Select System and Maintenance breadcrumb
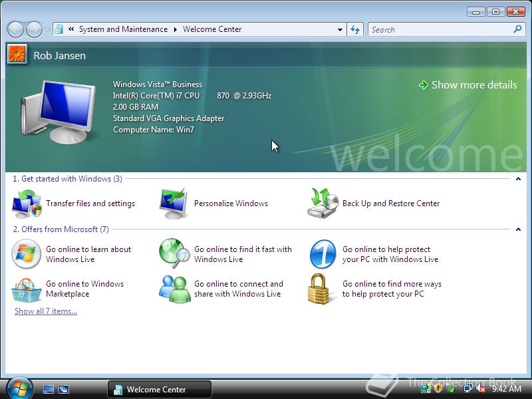Viewport: 532px width, 399px height. tap(123, 29)
